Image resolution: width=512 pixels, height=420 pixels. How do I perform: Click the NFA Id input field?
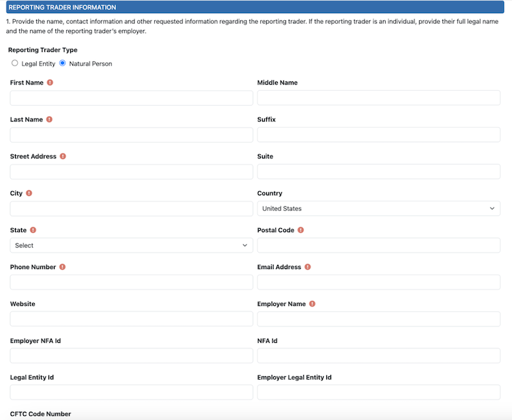tap(379, 356)
